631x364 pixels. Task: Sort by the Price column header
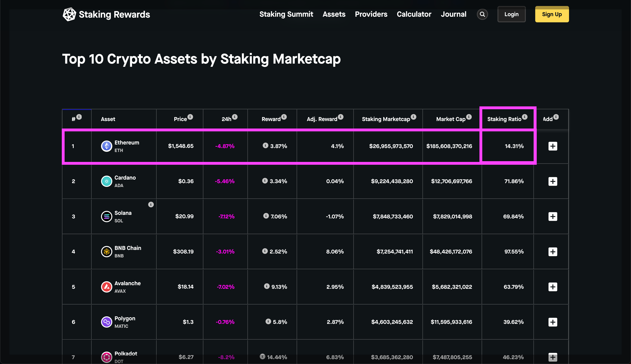click(x=180, y=119)
